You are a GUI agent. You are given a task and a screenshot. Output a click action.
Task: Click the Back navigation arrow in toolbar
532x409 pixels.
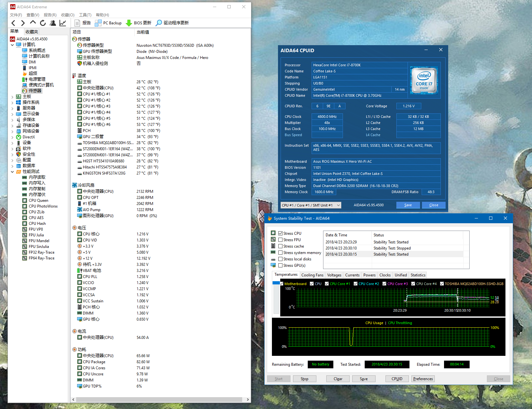tap(13, 23)
